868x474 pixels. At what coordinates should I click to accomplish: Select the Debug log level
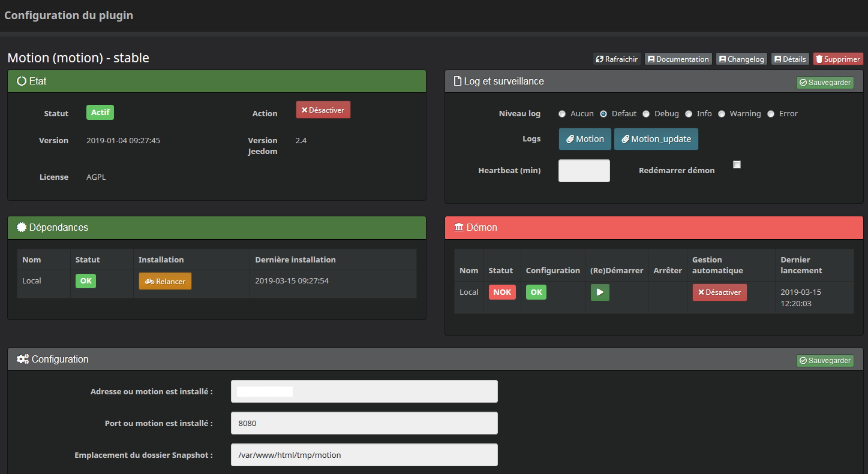[646, 114]
